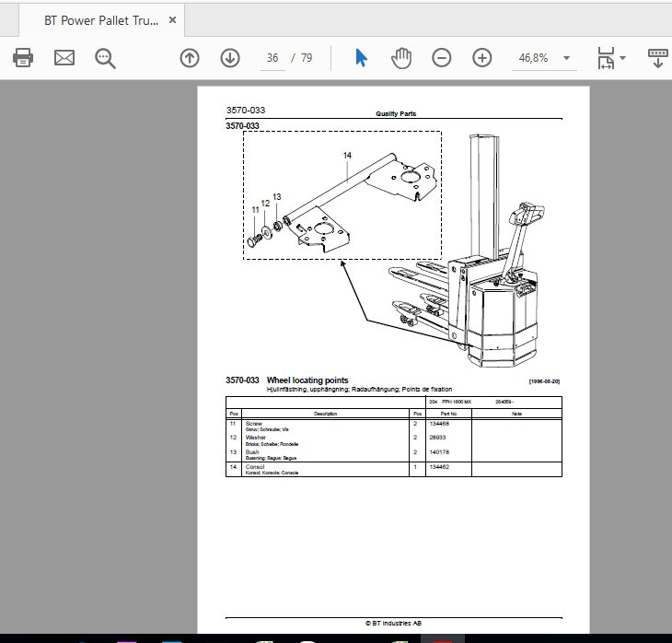
Task: Zoom in with the plus icon
Action: (x=482, y=58)
